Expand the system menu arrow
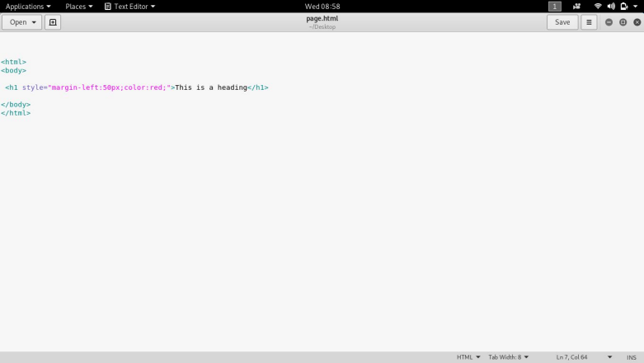 point(636,6)
